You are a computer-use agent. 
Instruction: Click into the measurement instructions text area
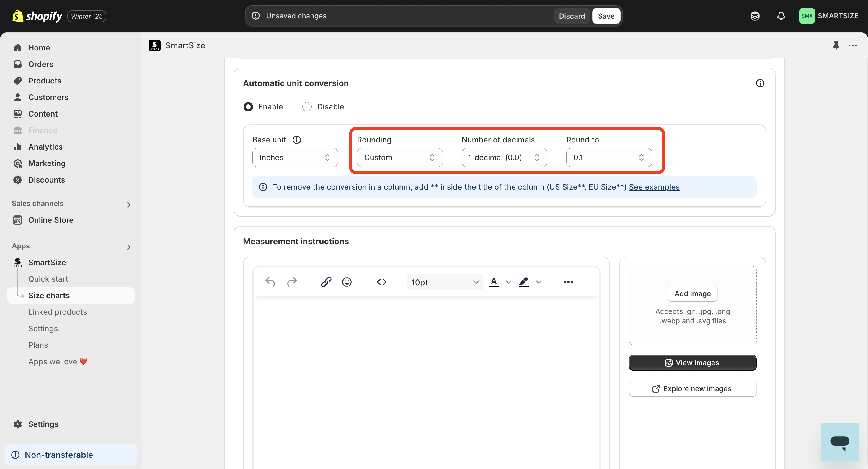(x=426, y=383)
